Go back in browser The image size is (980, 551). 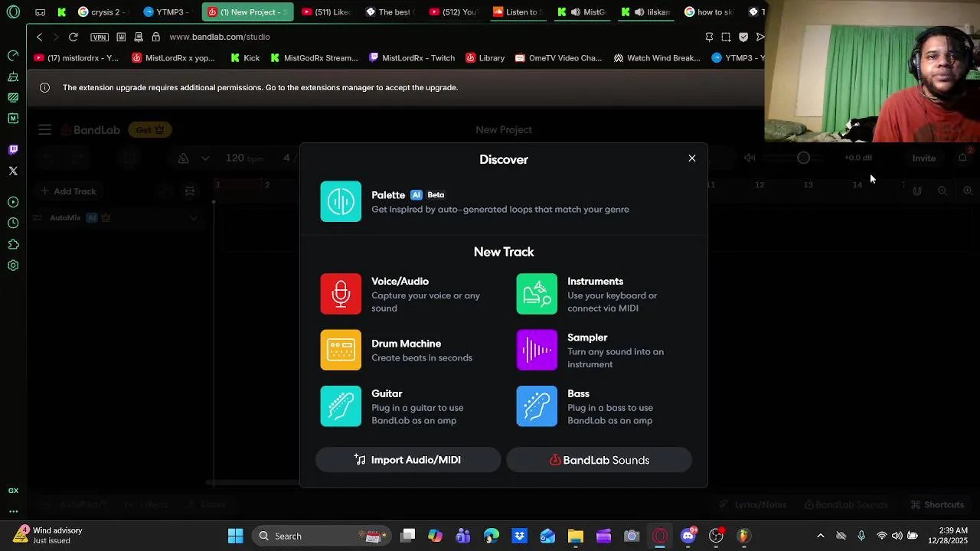(x=40, y=37)
